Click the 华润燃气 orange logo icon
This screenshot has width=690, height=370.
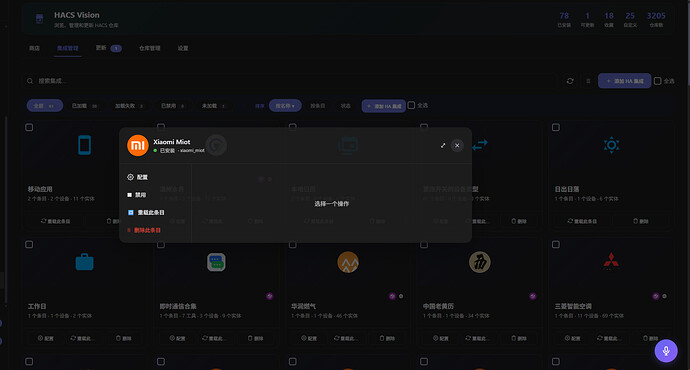click(x=348, y=262)
